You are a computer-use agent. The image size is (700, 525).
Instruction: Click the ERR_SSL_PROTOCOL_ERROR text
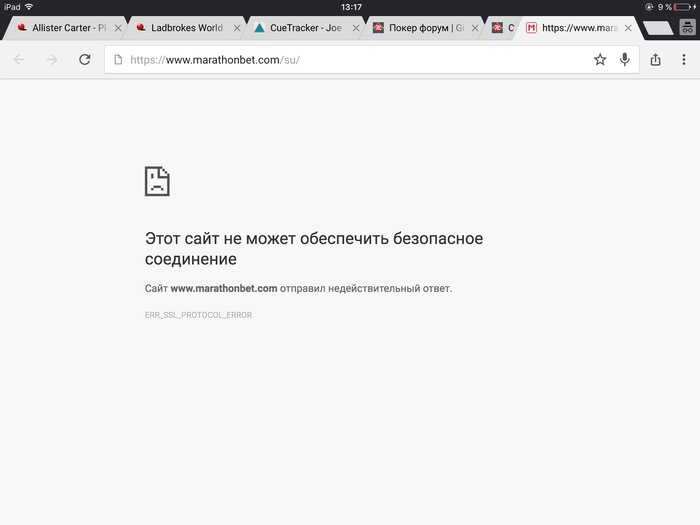[198, 315]
